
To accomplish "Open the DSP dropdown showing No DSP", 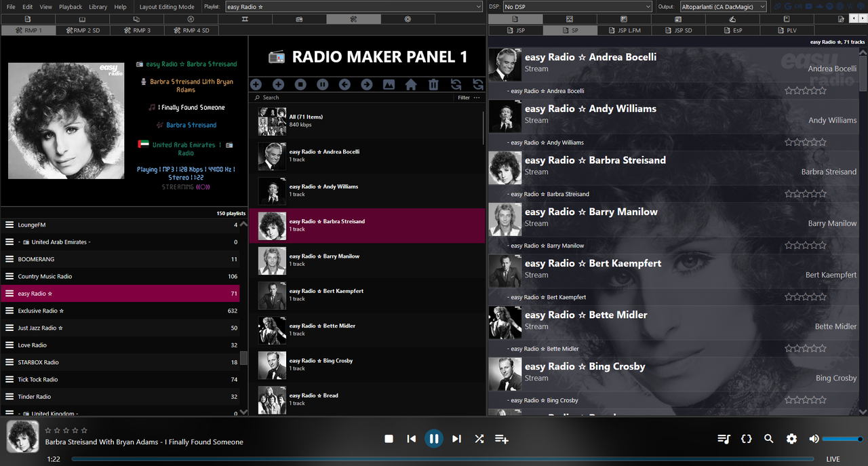I will click(x=577, y=7).
